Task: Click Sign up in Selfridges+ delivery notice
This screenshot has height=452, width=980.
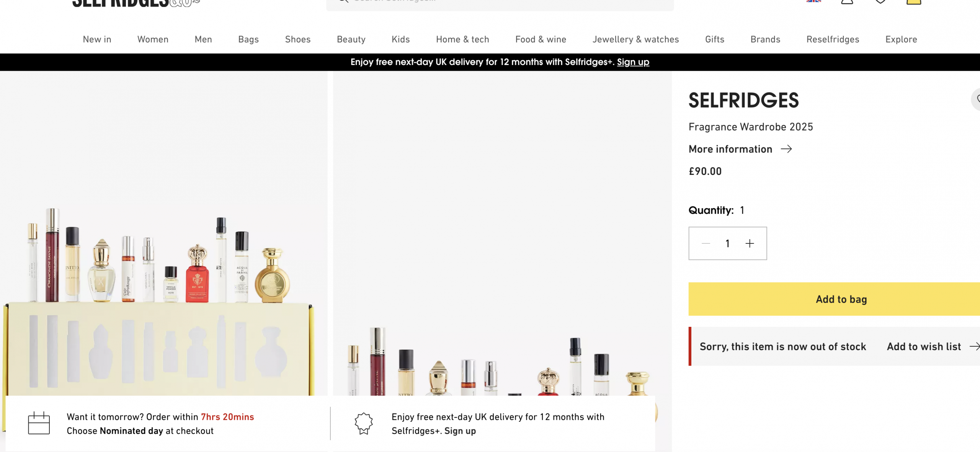Action: point(460,431)
